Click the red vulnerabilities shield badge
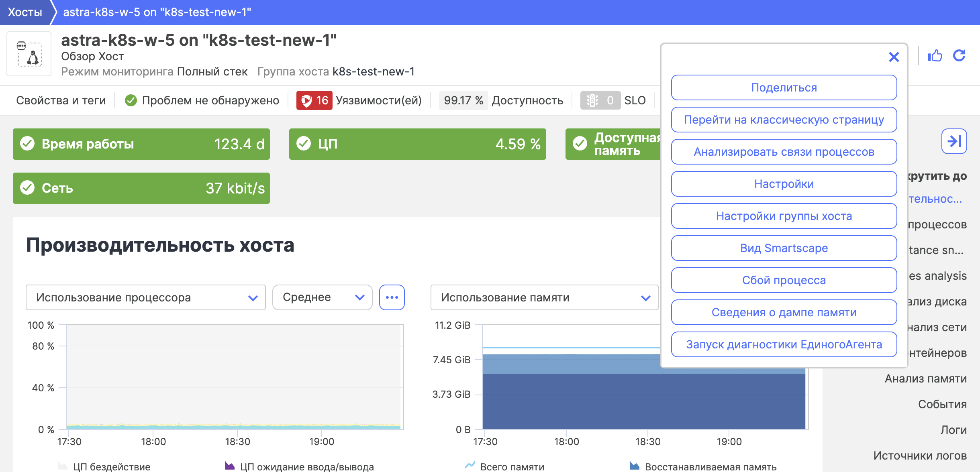 [x=314, y=100]
